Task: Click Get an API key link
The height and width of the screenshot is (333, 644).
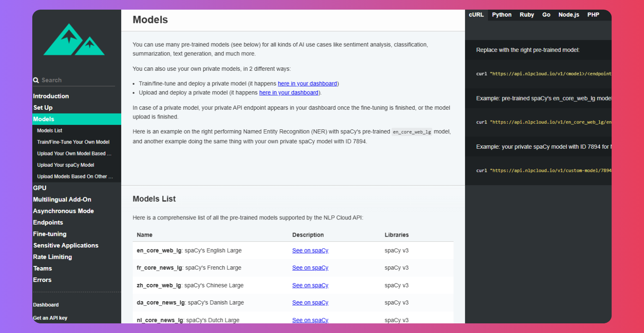Action: pos(50,318)
